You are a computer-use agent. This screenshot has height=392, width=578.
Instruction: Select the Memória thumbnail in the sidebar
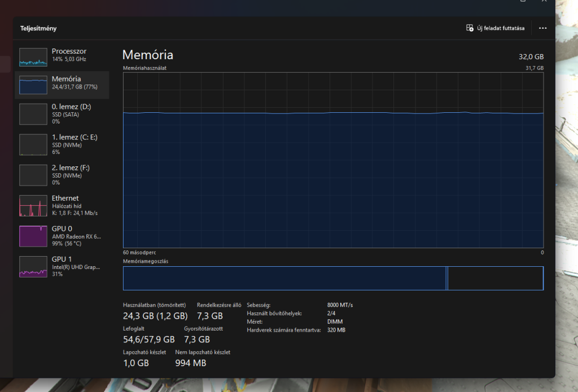(34, 85)
